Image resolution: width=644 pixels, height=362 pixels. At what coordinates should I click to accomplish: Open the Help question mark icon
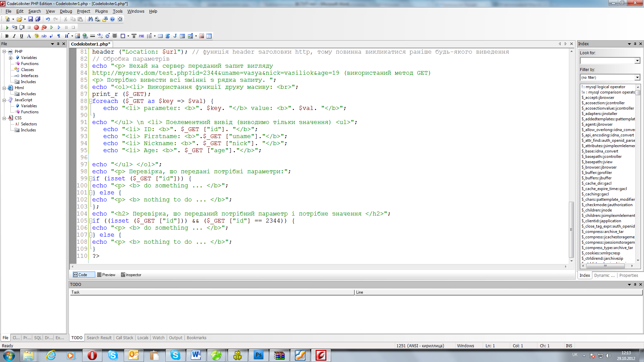(x=112, y=19)
